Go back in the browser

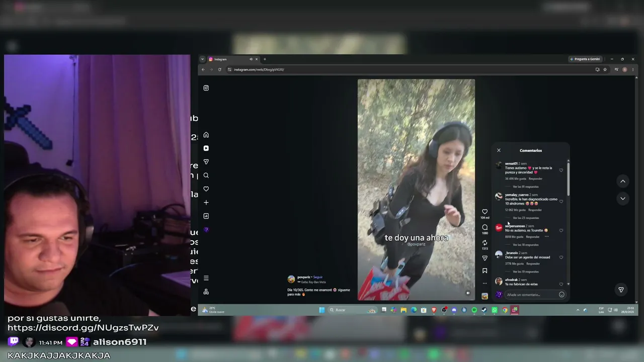pyautogui.click(x=203, y=69)
